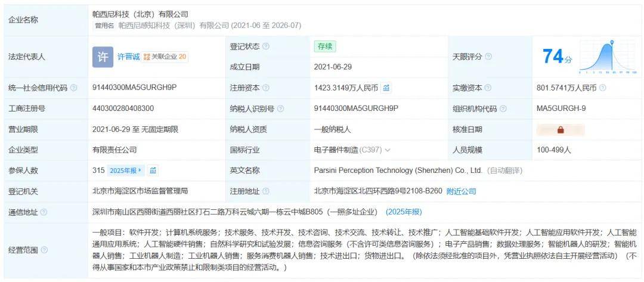Screen dimensions: 644x282
Task: Click the company name 帕西尼科技（北京）有限公司
Action: [x=141, y=14]
